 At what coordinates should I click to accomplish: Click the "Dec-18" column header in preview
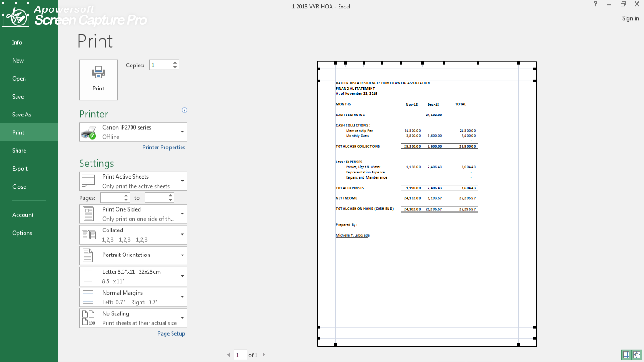[433, 104]
